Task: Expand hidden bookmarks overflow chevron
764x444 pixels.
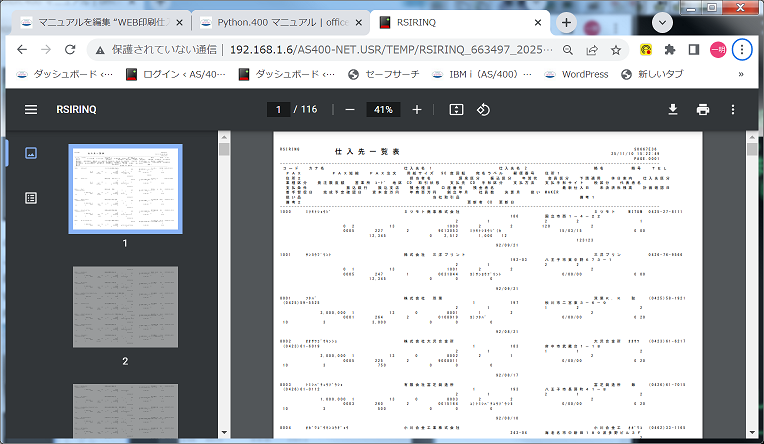Action: click(x=741, y=74)
